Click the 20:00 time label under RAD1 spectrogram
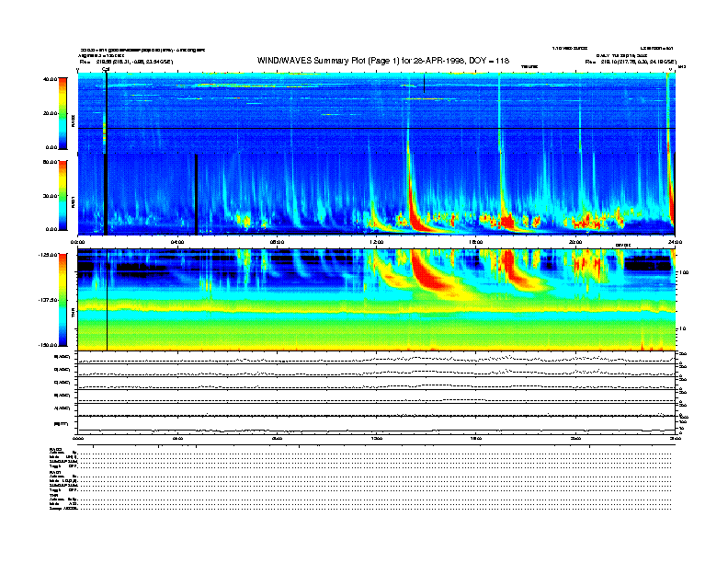This screenshot has height=563, width=728. [x=575, y=242]
